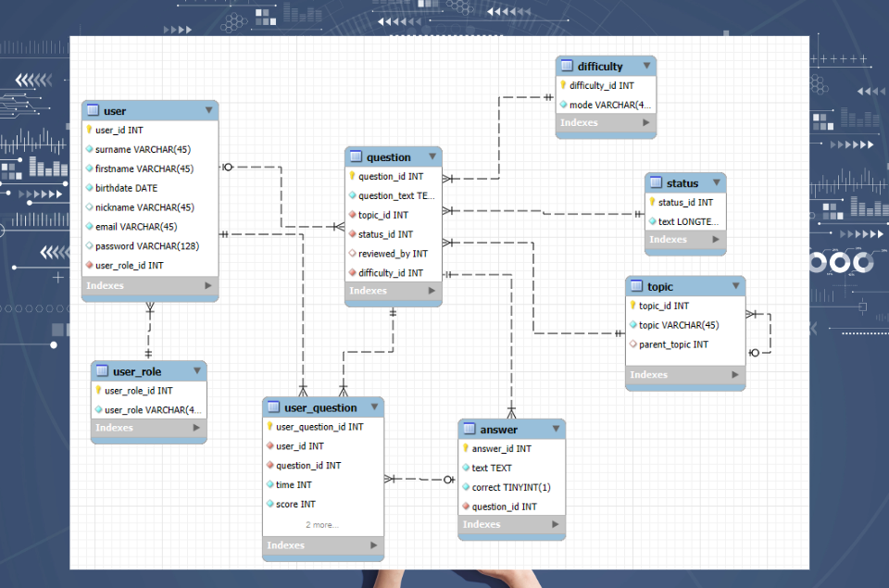Collapse the user table with header arrow

click(x=208, y=110)
